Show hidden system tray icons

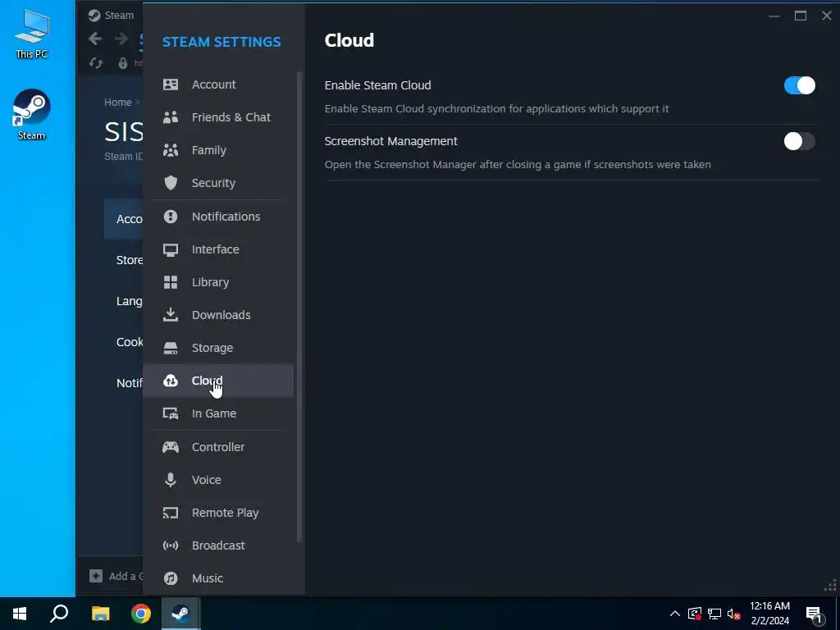675,614
